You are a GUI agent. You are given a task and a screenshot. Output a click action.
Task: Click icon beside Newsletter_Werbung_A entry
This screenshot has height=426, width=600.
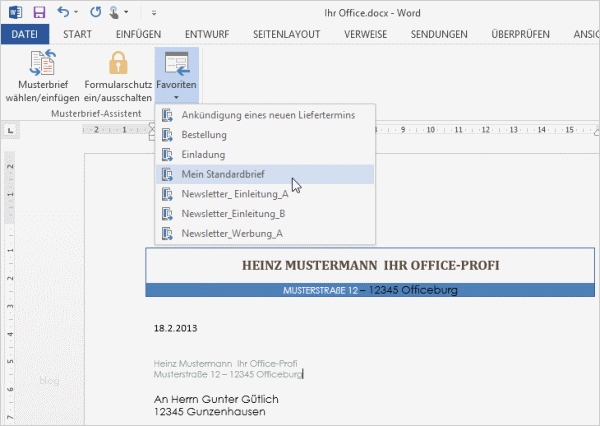pos(167,233)
